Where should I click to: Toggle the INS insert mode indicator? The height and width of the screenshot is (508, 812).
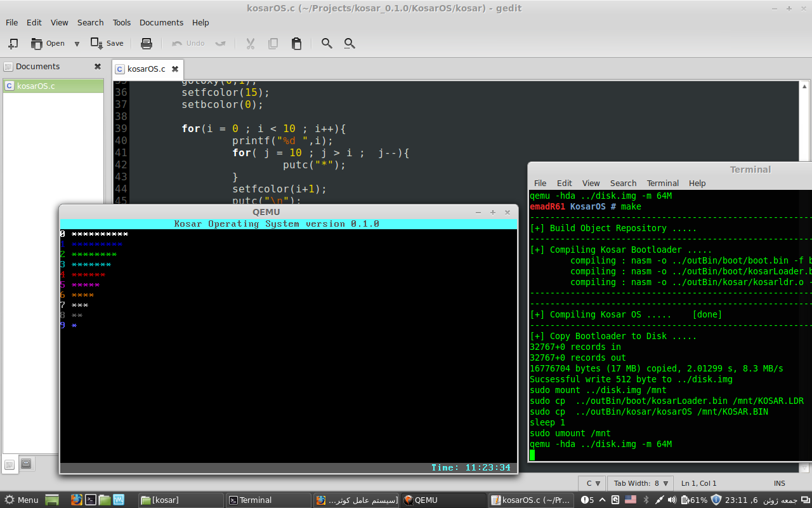click(779, 483)
